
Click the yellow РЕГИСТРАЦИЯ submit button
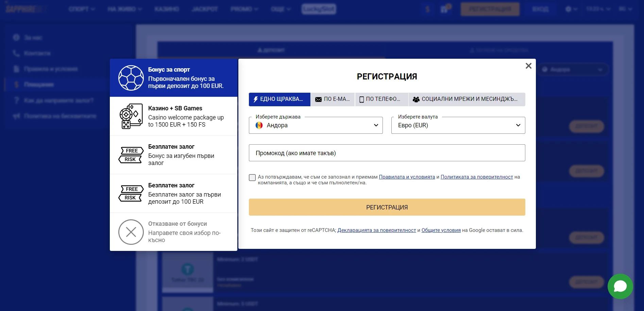(x=387, y=207)
